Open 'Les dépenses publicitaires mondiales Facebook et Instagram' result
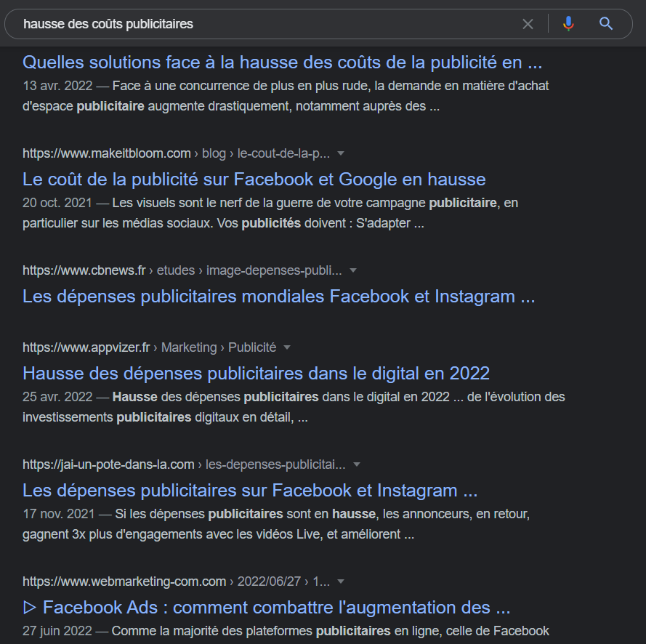Image resolution: width=646 pixels, height=644 pixels. pos(278,297)
